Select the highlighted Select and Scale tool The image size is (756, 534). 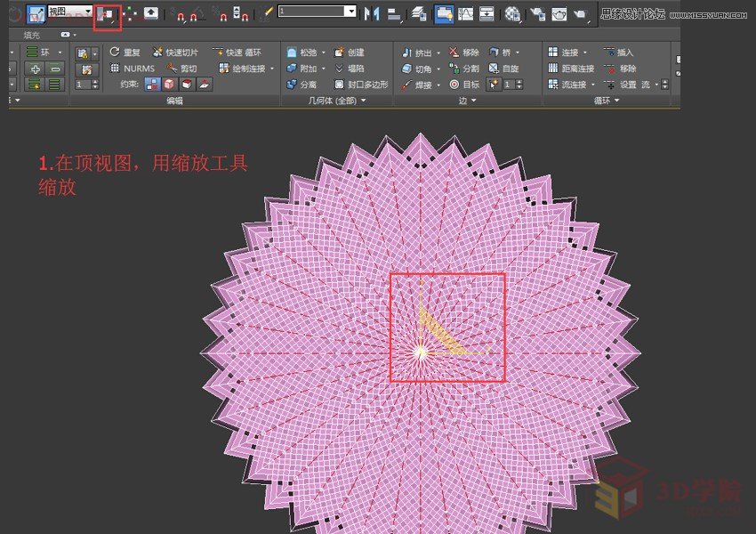[x=36, y=14]
